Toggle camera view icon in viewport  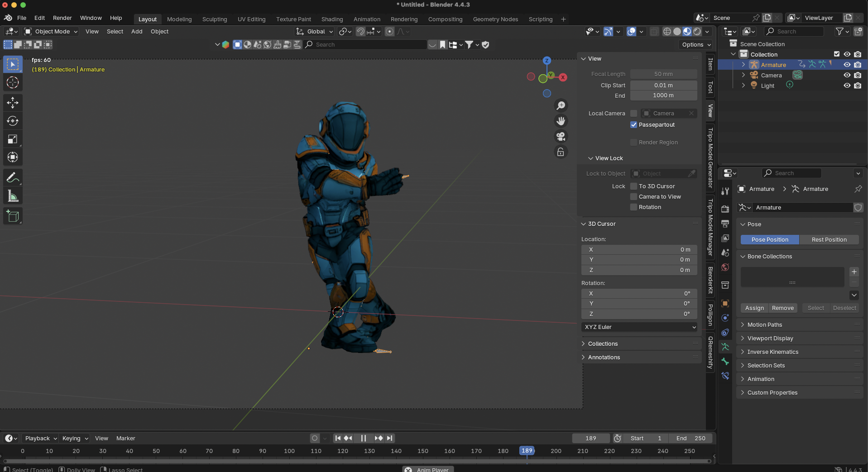[x=561, y=137]
